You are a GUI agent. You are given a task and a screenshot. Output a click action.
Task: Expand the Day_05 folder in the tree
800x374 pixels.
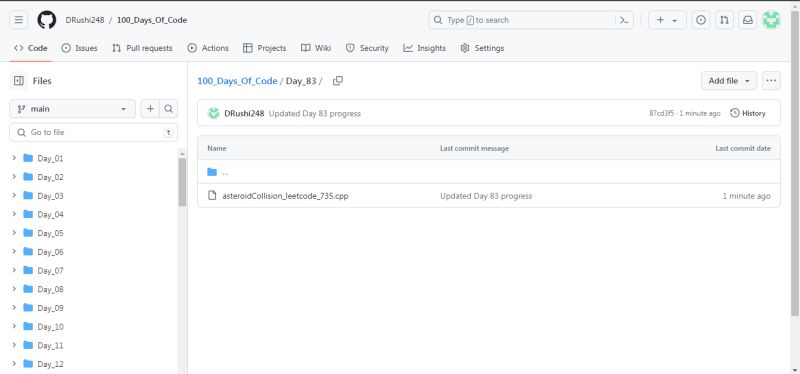point(14,233)
